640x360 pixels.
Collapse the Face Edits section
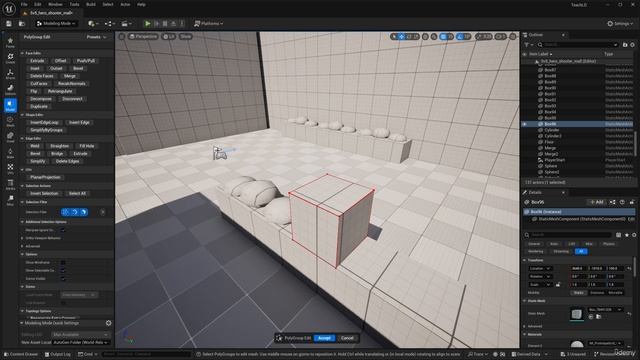click(22, 53)
